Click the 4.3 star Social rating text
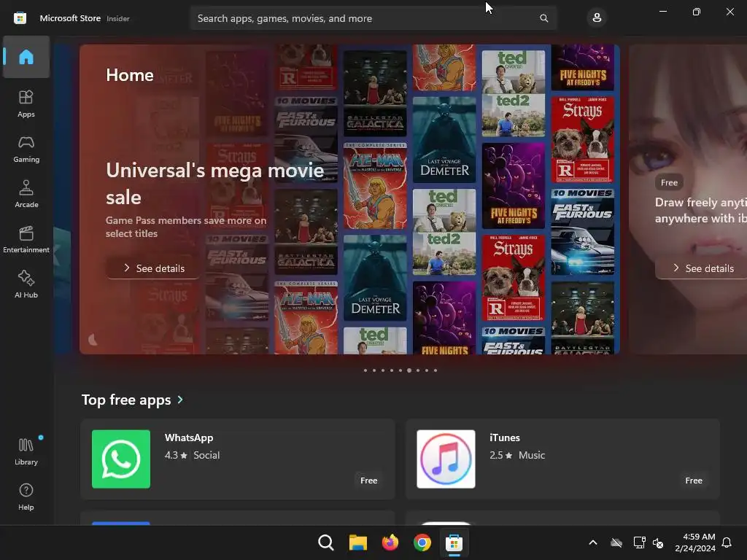Image resolution: width=747 pixels, height=560 pixels. [192, 455]
